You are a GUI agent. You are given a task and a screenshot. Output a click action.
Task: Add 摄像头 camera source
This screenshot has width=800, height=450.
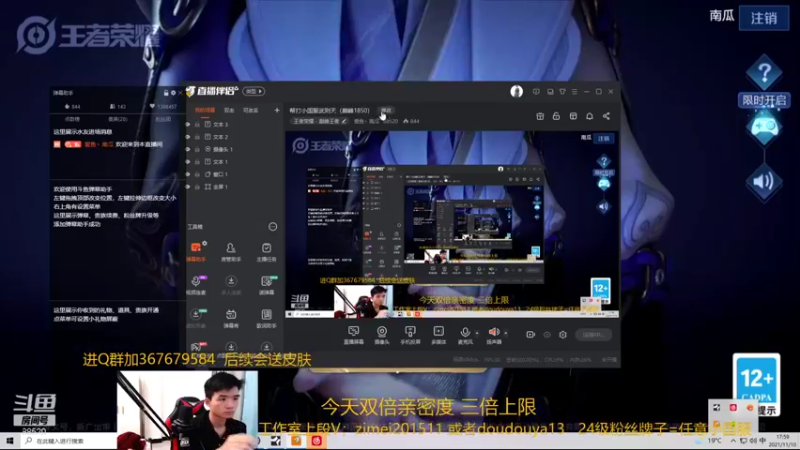(382, 335)
